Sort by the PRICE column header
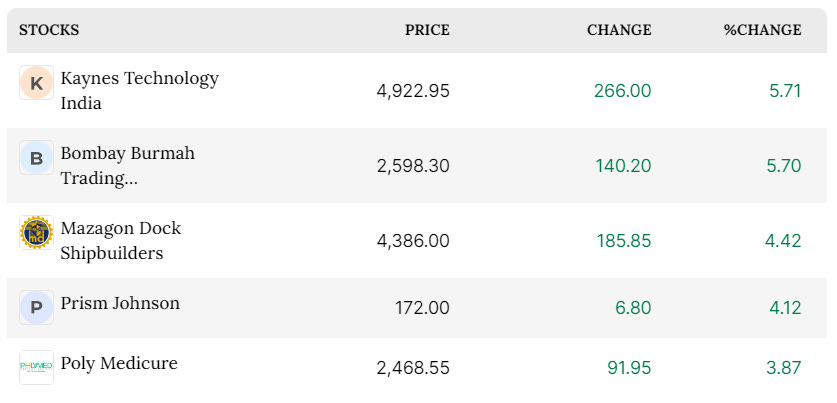This screenshot has height=403, width=837. 427,30
